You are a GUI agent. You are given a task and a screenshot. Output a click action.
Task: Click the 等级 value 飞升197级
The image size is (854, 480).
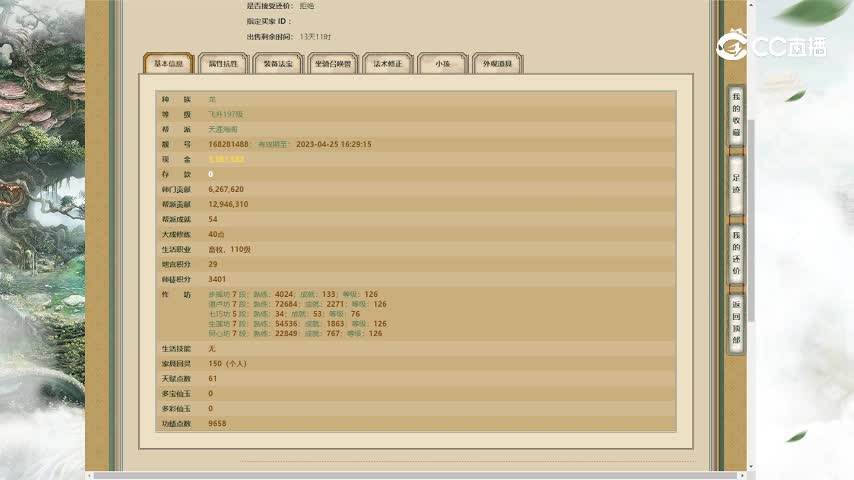point(225,114)
